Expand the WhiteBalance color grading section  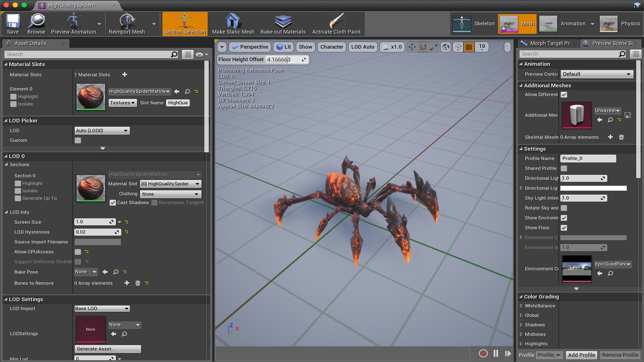point(521,306)
